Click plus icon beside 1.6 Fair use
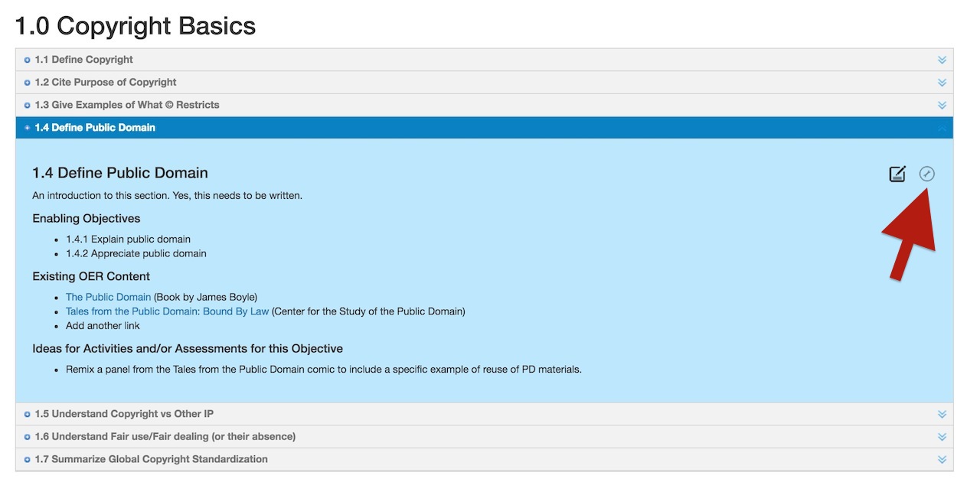980x492 pixels. (x=28, y=437)
